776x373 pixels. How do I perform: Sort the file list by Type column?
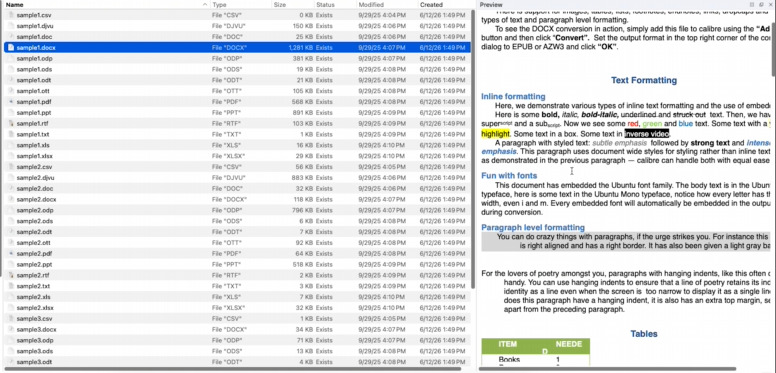click(241, 4)
